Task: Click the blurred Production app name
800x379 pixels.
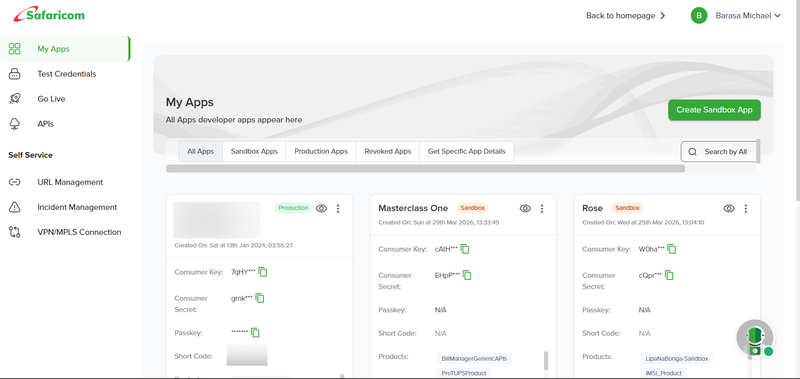Action: 217,220
